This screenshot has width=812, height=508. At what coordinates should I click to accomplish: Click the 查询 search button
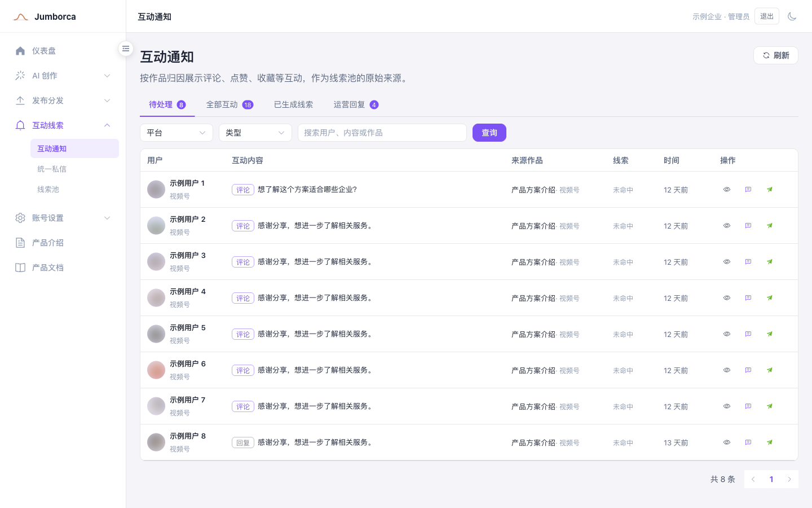(489, 133)
